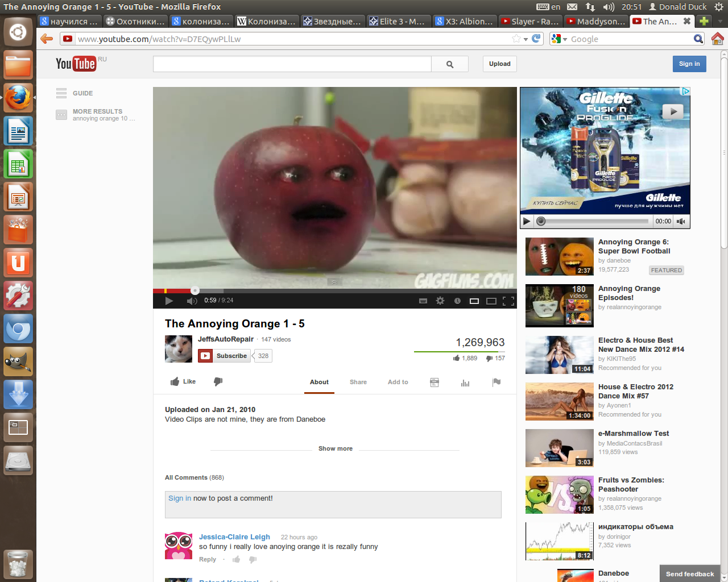Switch player to small size
Image resolution: width=728 pixels, height=582 pixels.
click(474, 301)
